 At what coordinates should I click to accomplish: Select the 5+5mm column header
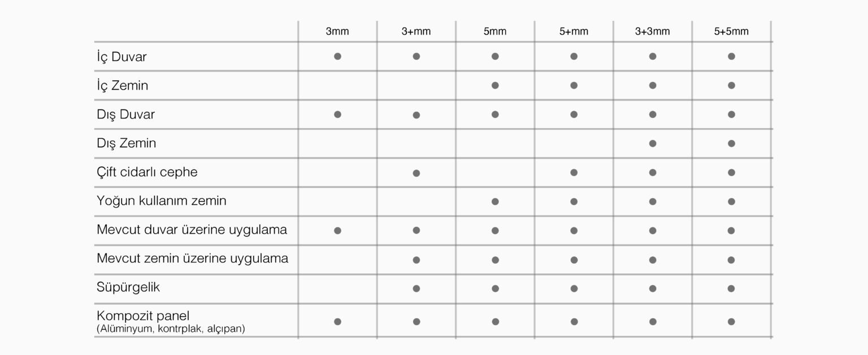[x=731, y=32]
